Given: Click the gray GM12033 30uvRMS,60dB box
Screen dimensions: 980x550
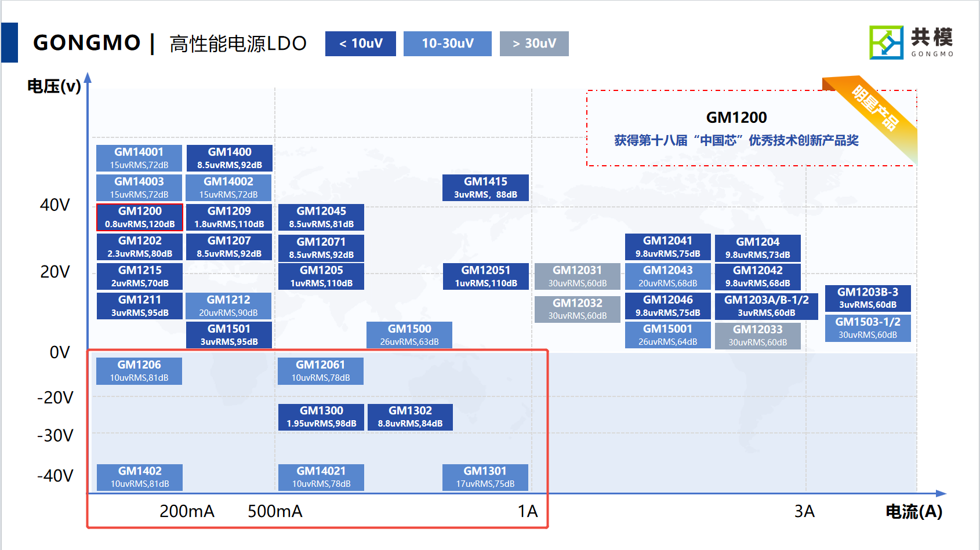Looking at the screenshot, I should [x=757, y=336].
